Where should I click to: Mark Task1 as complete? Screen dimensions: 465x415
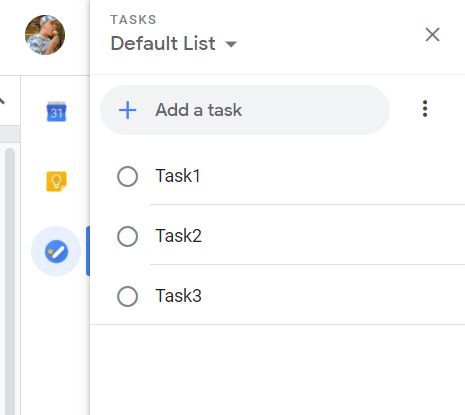point(127,176)
